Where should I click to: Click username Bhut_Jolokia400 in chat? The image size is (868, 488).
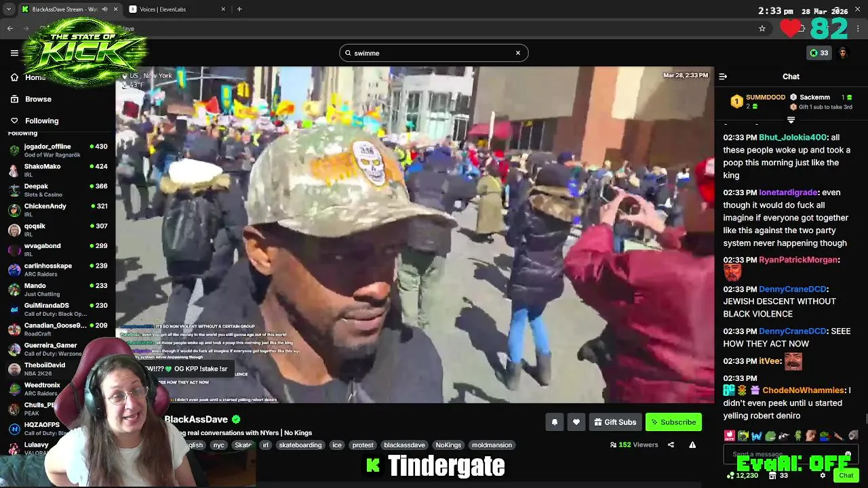[793, 138]
